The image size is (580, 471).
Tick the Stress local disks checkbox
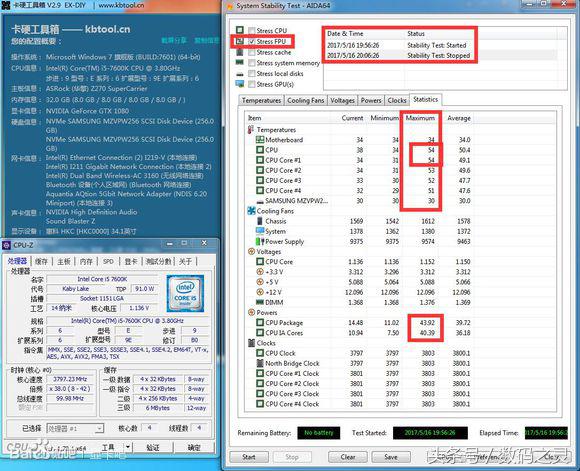point(252,74)
